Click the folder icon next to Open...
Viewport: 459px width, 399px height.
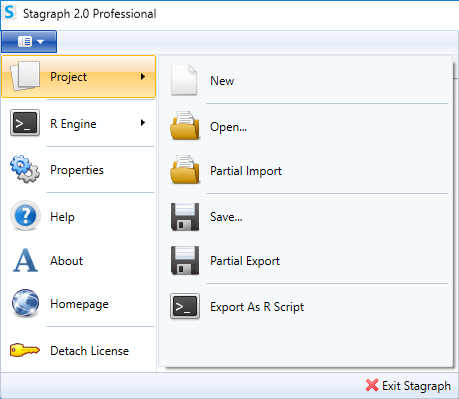coord(185,126)
